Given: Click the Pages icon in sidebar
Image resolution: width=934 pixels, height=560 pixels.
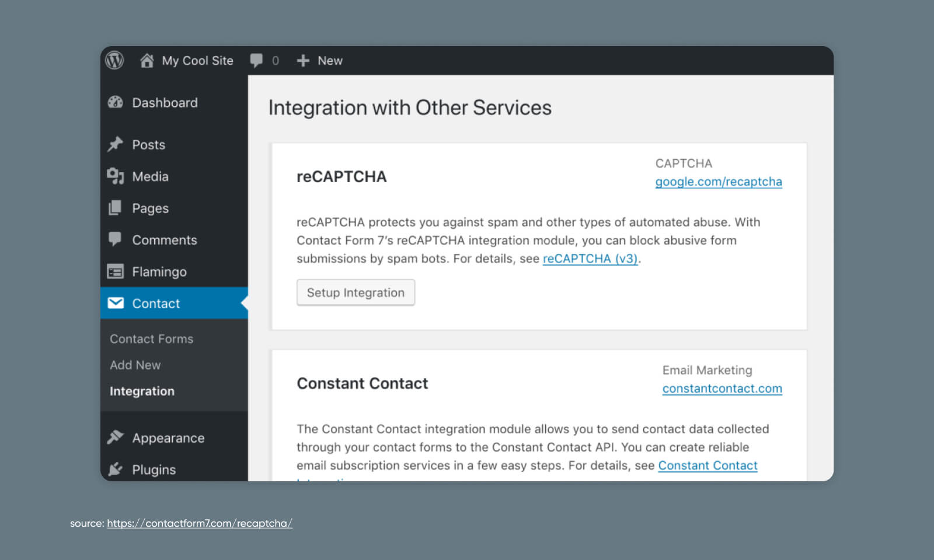Looking at the screenshot, I should (115, 208).
